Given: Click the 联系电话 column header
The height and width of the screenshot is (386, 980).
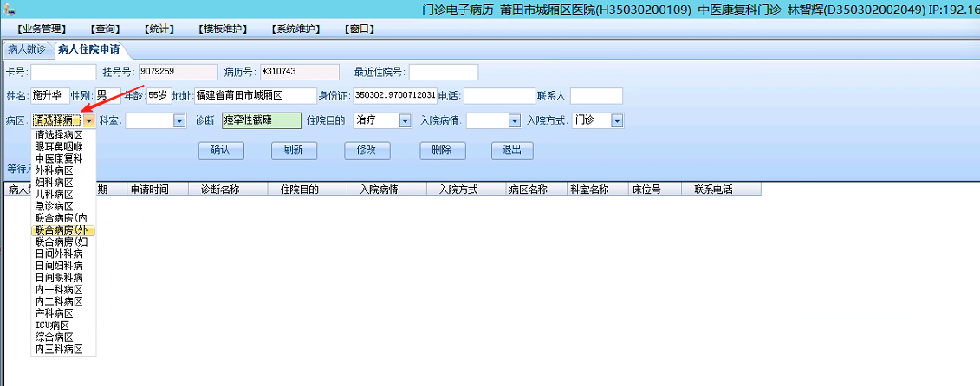Looking at the screenshot, I should coord(721,190).
